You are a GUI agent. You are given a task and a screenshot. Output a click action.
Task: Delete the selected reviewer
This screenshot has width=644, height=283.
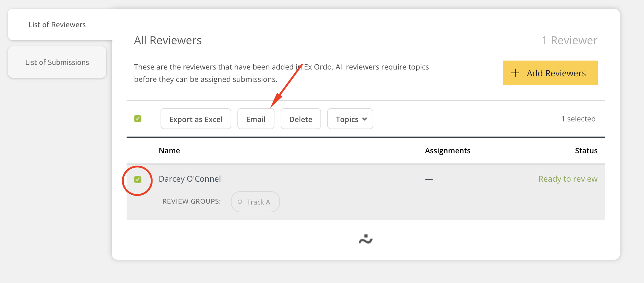300,119
